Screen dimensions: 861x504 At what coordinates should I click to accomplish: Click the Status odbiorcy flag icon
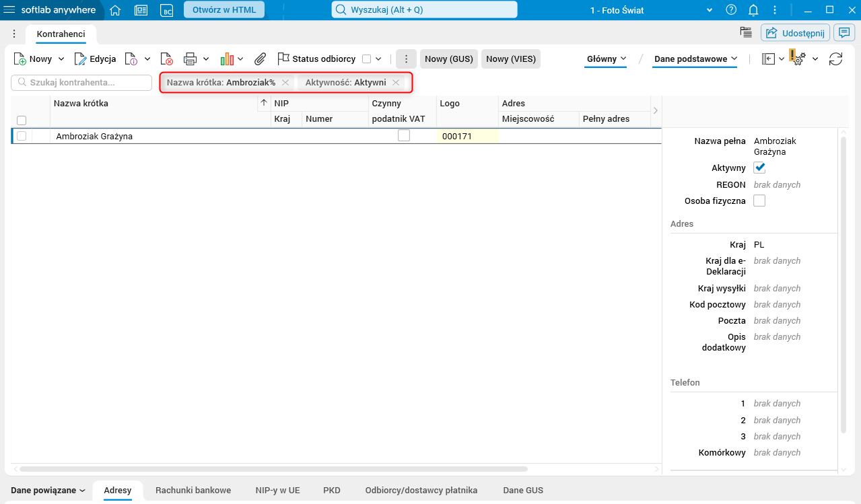tap(283, 59)
